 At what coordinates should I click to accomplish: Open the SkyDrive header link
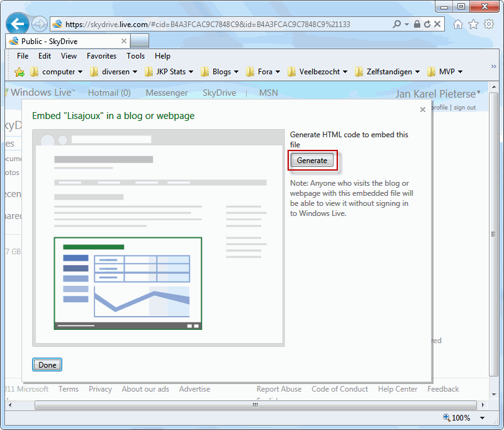tap(219, 93)
